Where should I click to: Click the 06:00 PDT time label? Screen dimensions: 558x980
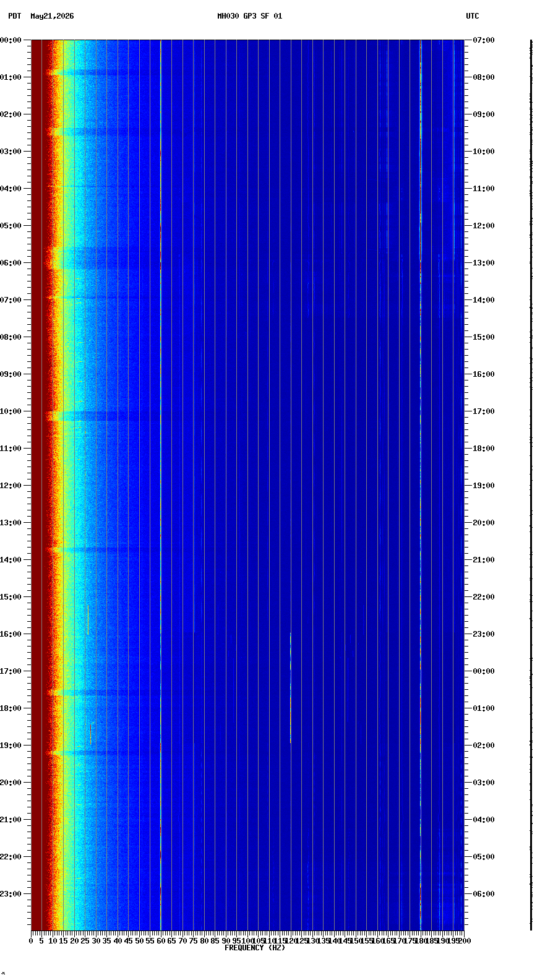(x=11, y=263)
